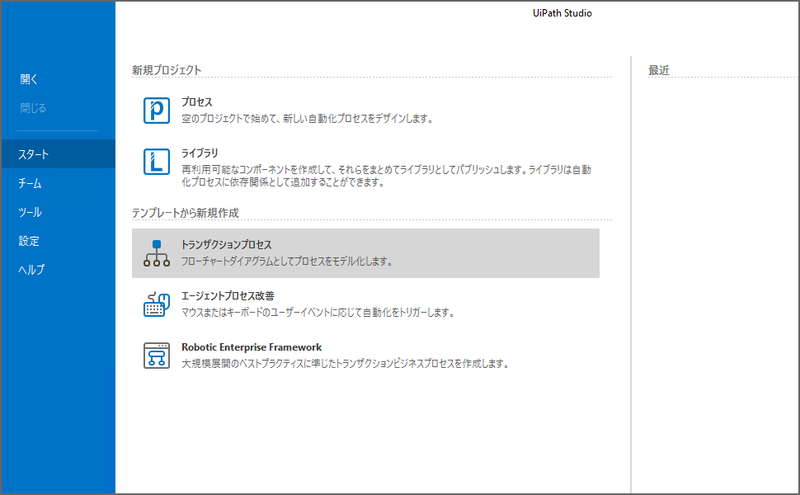Open the 開く menu item
Image resolution: width=800 pixels, height=495 pixels.
[29, 79]
